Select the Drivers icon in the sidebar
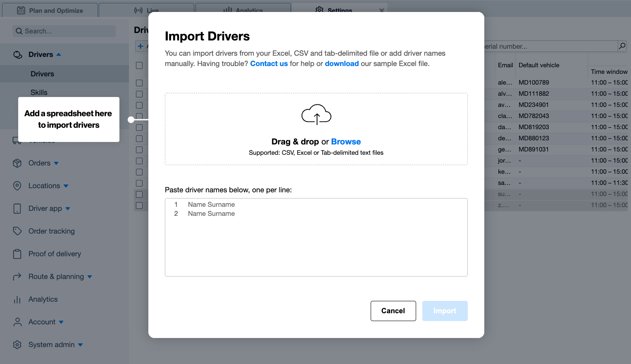 pos(17,54)
